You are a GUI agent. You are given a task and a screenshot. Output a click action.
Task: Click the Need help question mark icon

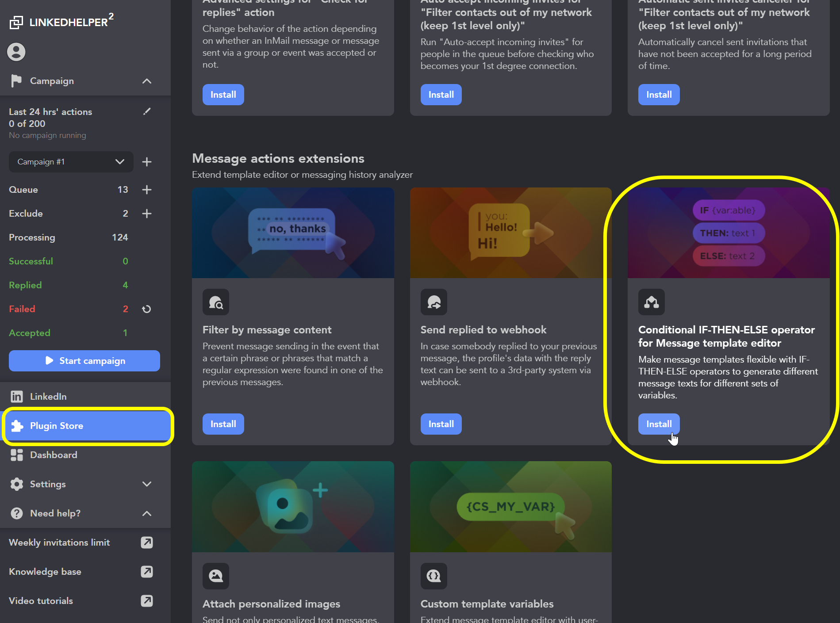click(x=17, y=513)
